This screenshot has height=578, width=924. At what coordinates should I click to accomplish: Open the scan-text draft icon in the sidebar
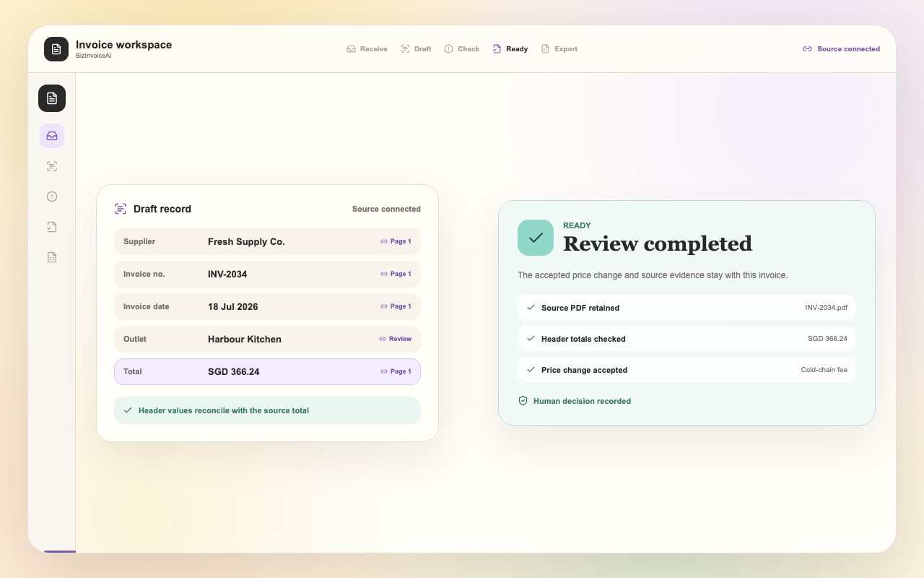(52, 166)
